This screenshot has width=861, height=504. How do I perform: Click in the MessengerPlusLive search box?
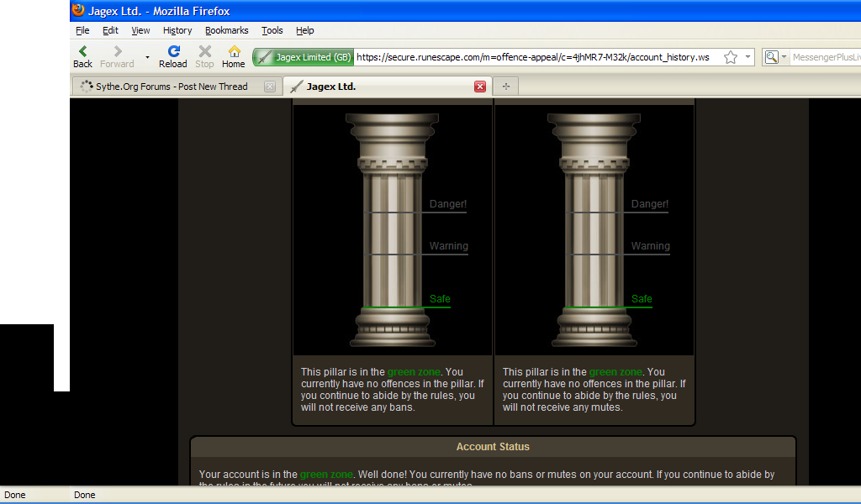coord(824,57)
